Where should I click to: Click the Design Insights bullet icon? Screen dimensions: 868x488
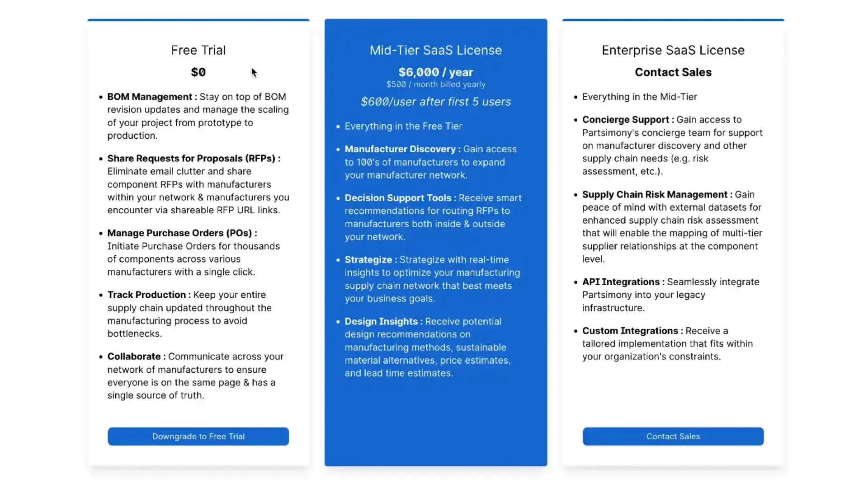(x=337, y=321)
